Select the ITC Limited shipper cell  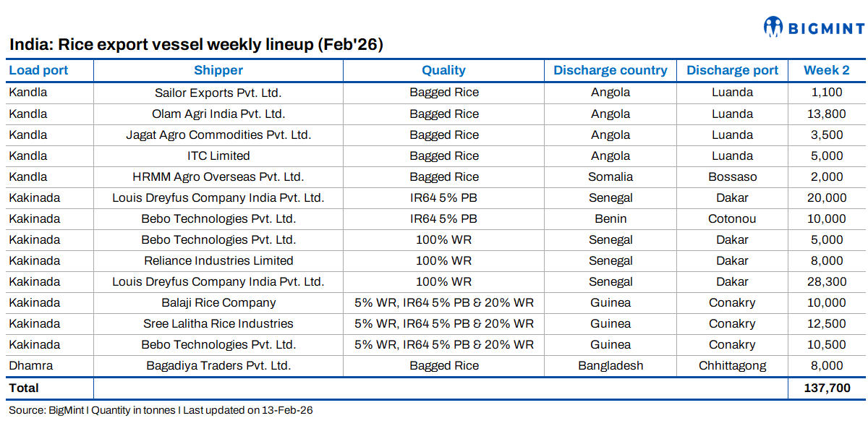[x=218, y=156]
